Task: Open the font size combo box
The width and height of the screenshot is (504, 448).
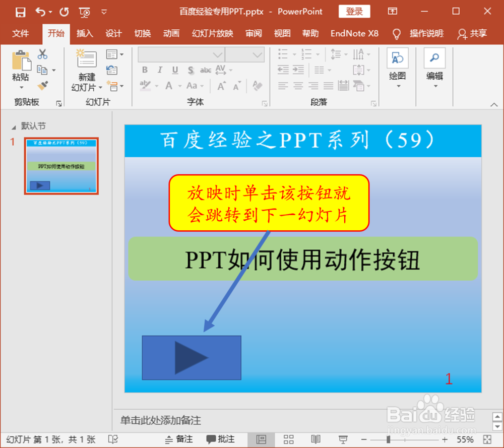Action: click(x=244, y=54)
